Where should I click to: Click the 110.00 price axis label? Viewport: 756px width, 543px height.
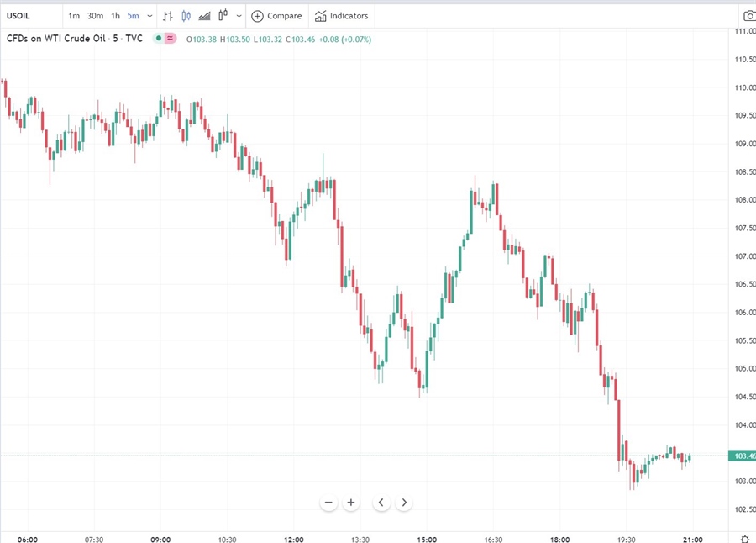(x=745, y=87)
